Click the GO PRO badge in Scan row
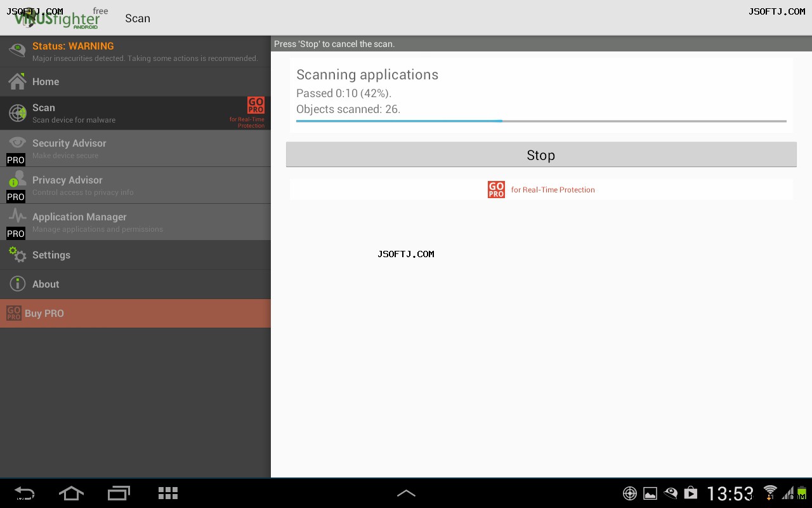The image size is (812, 508). pos(256,105)
